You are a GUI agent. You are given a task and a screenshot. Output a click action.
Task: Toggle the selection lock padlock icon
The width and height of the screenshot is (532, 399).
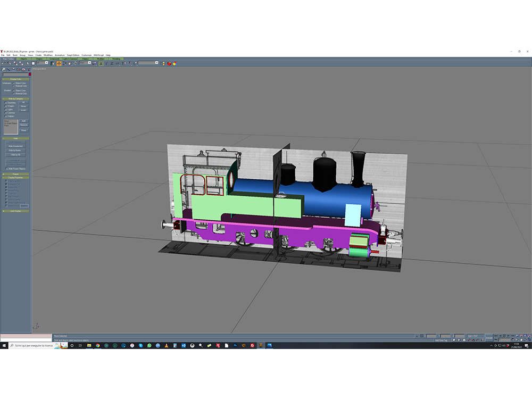pos(417,336)
